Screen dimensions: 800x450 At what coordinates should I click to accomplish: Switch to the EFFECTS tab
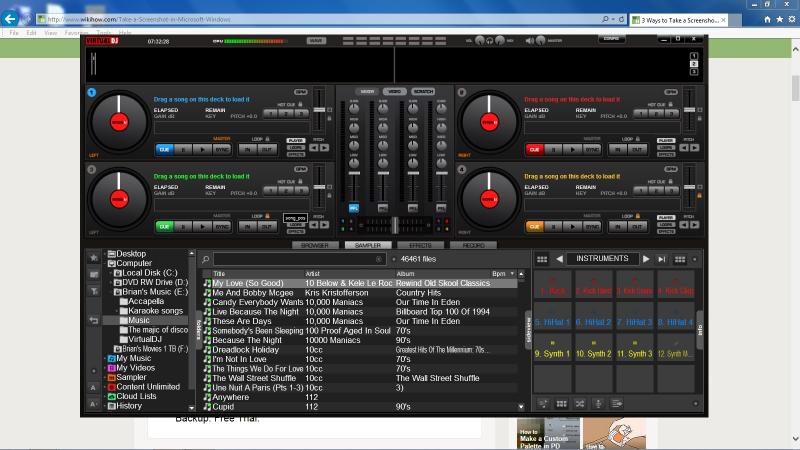[x=420, y=245]
